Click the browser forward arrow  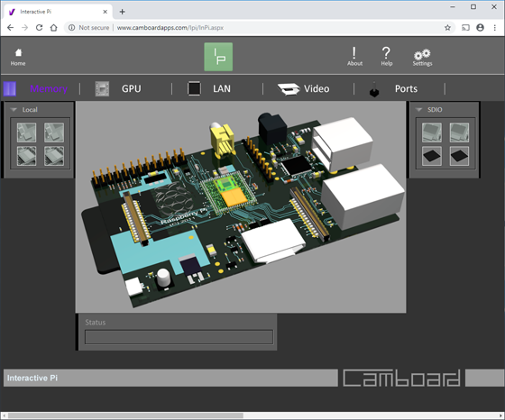(x=25, y=28)
